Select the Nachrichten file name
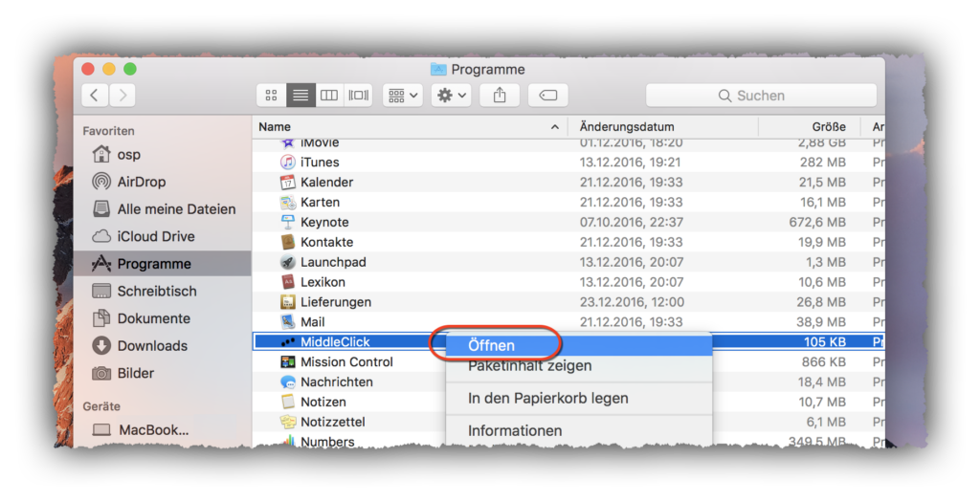 336,382
